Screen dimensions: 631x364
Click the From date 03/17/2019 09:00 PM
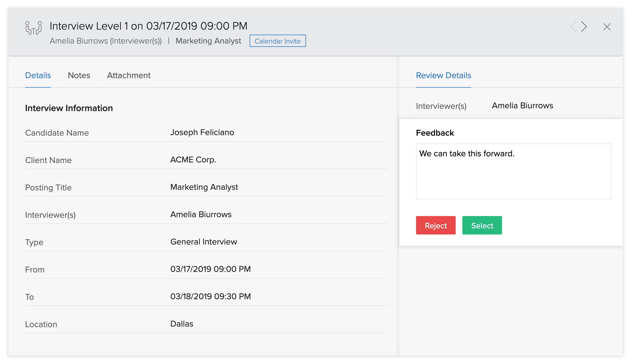[x=211, y=269]
